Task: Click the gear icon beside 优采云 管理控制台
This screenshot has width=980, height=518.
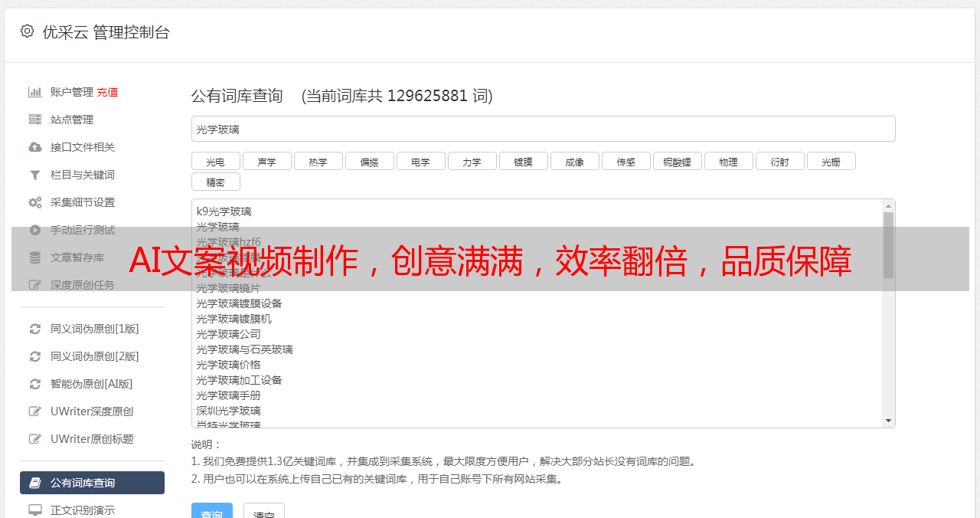Action: [28, 31]
